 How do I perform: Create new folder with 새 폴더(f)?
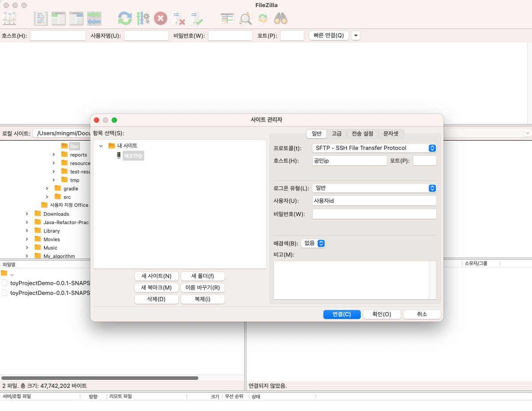coord(202,276)
